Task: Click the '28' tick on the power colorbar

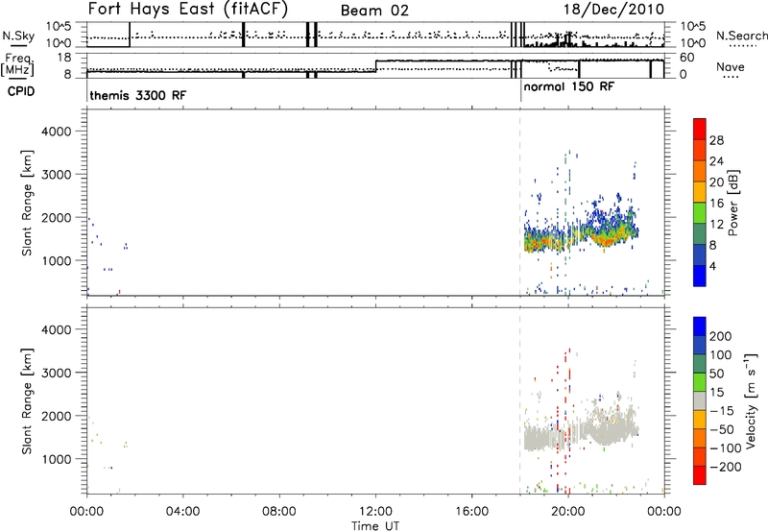Action: [716, 140]
